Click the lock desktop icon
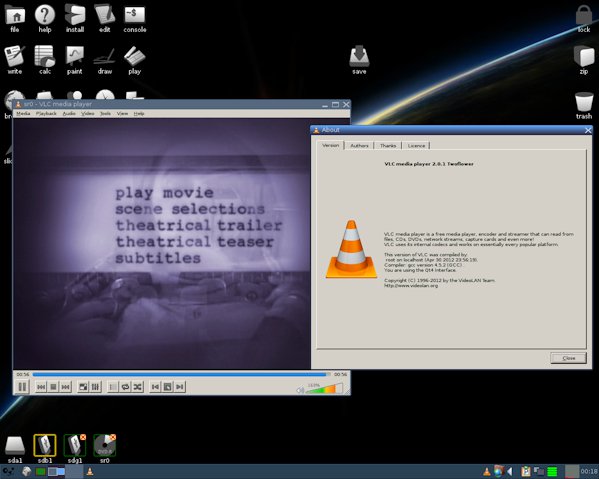Image resolution: width=599 pixels, height=479 pixels. pyautogui.click(x=584, y=18)
